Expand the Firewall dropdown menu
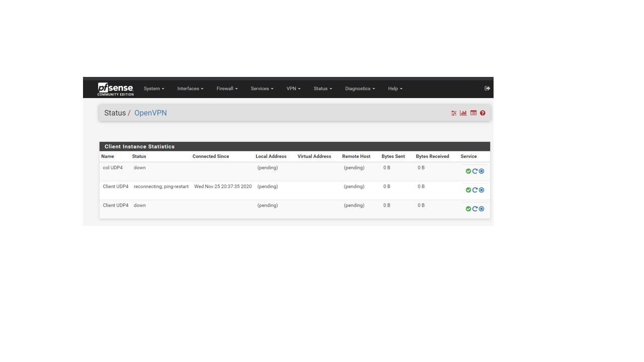 [x=227, y=88]
